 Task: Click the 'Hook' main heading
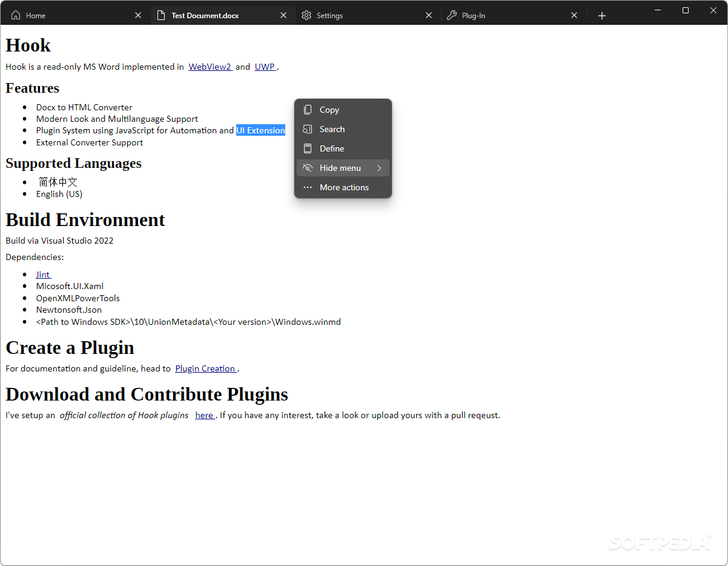pos(28,45)
